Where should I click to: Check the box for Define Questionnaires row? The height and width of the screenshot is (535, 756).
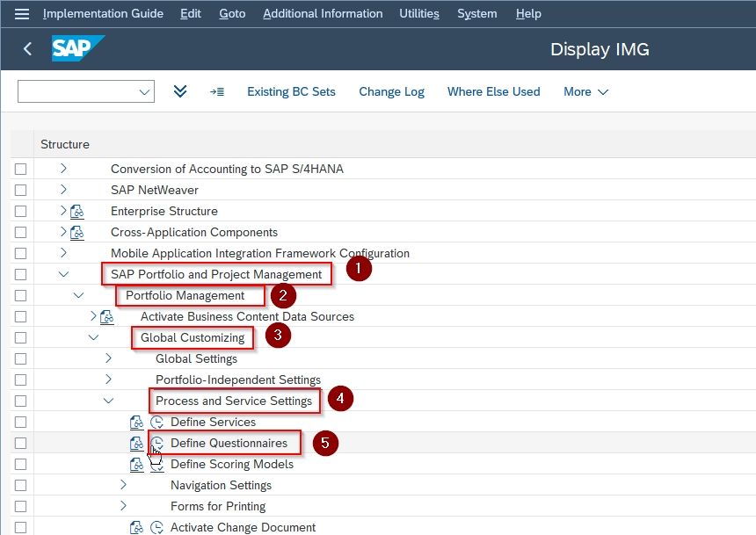point(21,444)
